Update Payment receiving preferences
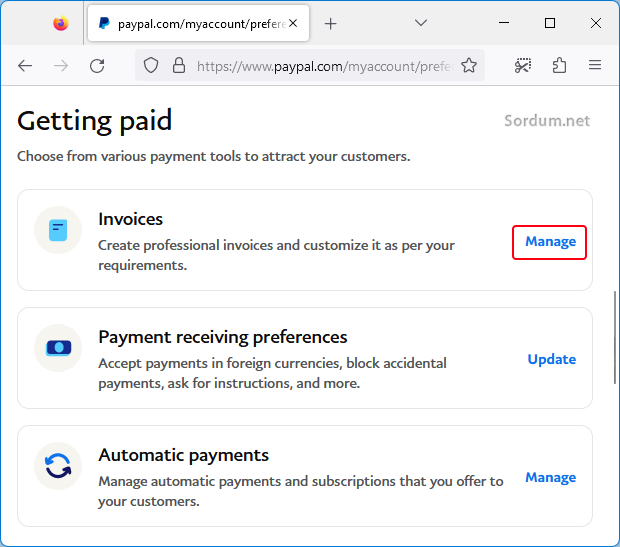This screenshot has height=547, width=620. click(x=552, y=359)
